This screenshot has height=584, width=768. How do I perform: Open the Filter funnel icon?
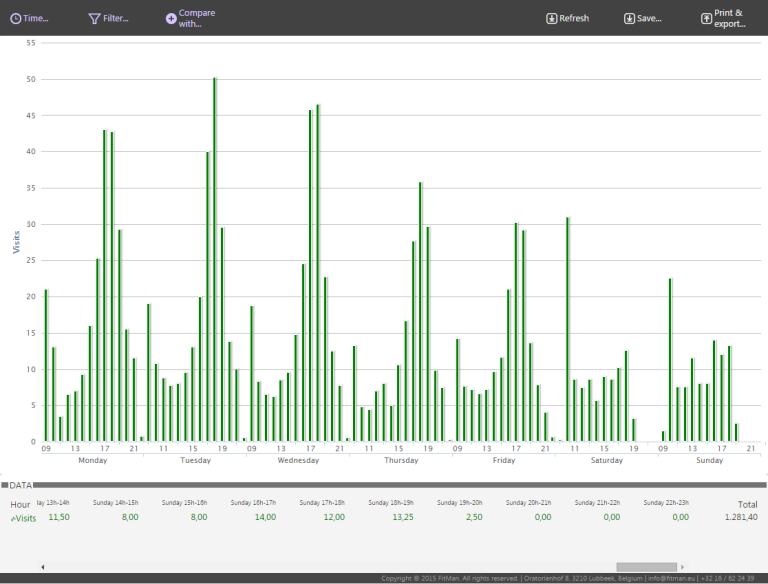point(94,19)
